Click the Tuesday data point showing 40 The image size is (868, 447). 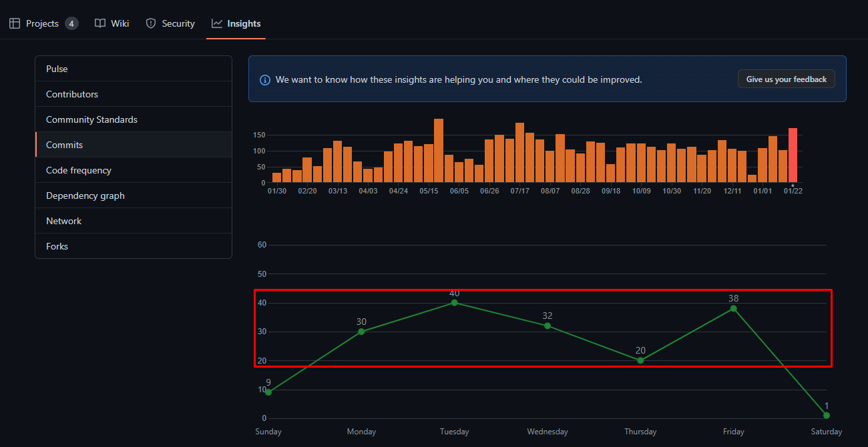[455, 303]
